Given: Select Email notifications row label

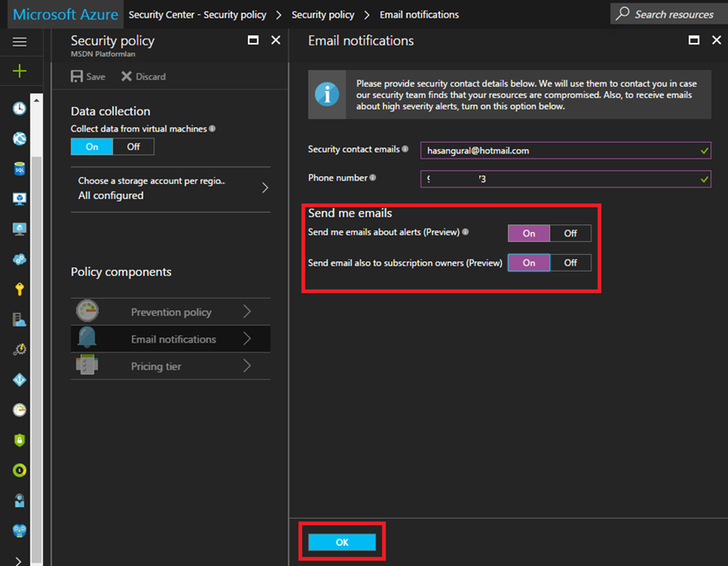Looking at the screenshot, I should point(173,339).
